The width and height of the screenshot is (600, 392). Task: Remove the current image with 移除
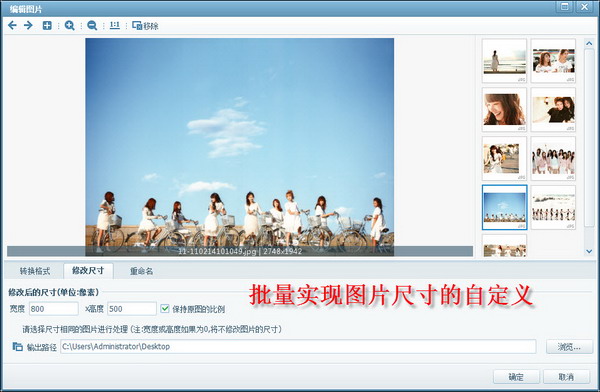[x=145, y=26]
